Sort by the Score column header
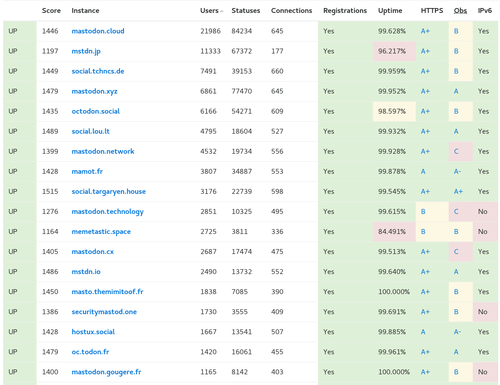500x385 pixels. (x=51, y=11)
